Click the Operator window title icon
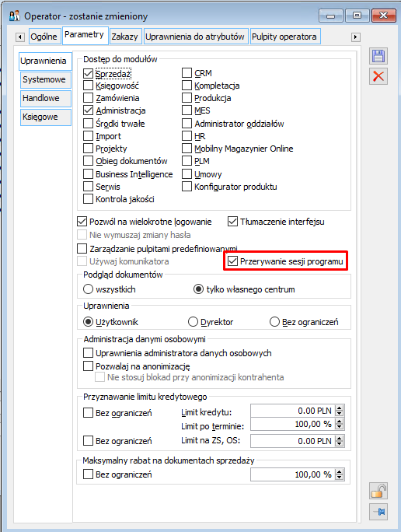 point(14,16)
